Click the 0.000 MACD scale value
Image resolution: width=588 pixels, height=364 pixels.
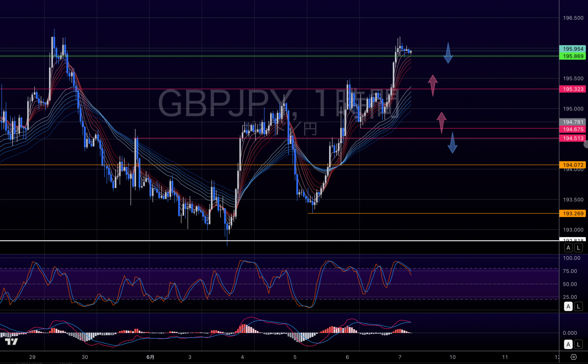pyautogui.click(x=570, y=333)
